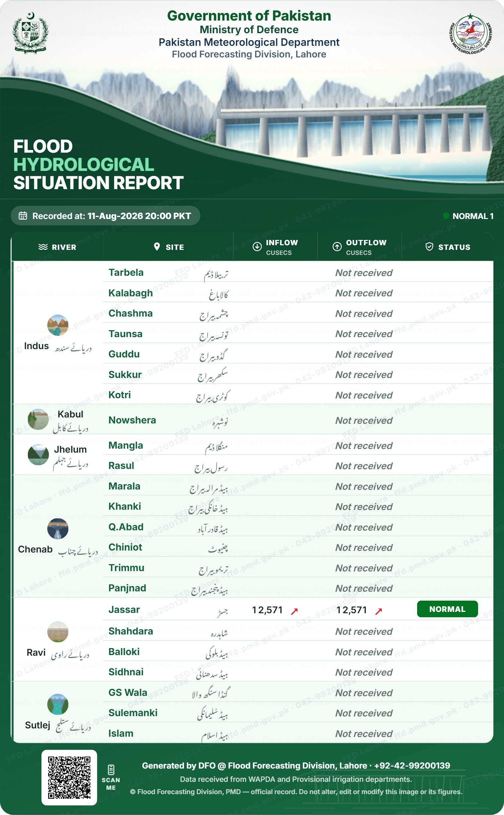504x815 pixels.
Task: Click the Mangla site name
Action: (x=126, y=445)
